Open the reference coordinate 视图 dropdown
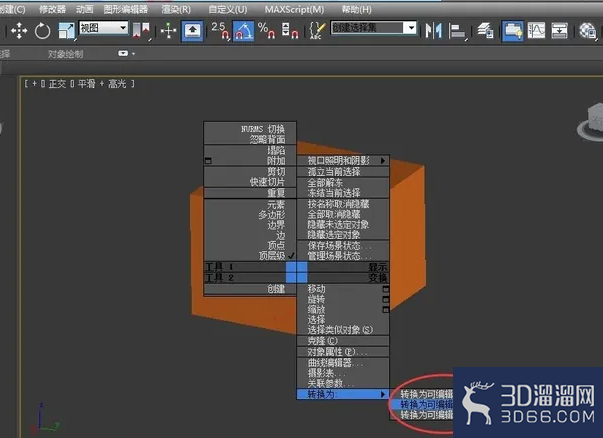Image resolution: width=603 pixels, height=438 pixels. click(103, 28)
